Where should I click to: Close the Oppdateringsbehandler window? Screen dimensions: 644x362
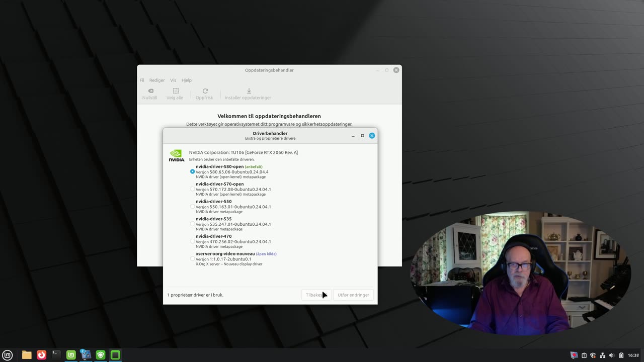(x=396, y=70)
